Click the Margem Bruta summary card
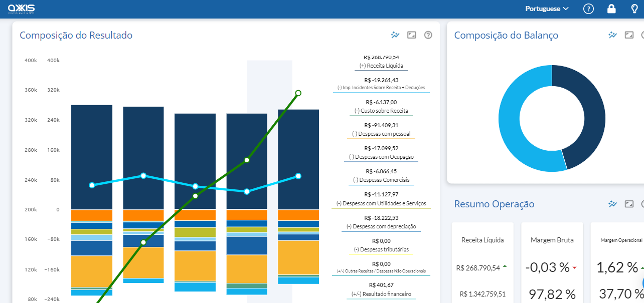The height and width of the screenshot is (303, 644). 552,260
